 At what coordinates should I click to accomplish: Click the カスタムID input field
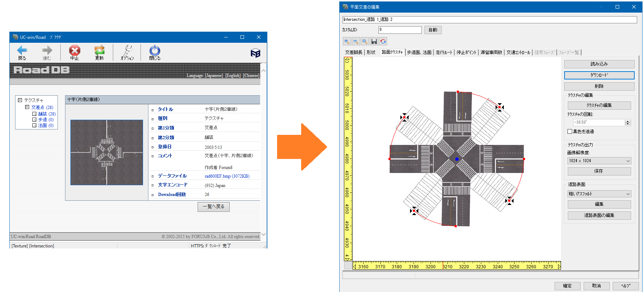tap(400, 30)
